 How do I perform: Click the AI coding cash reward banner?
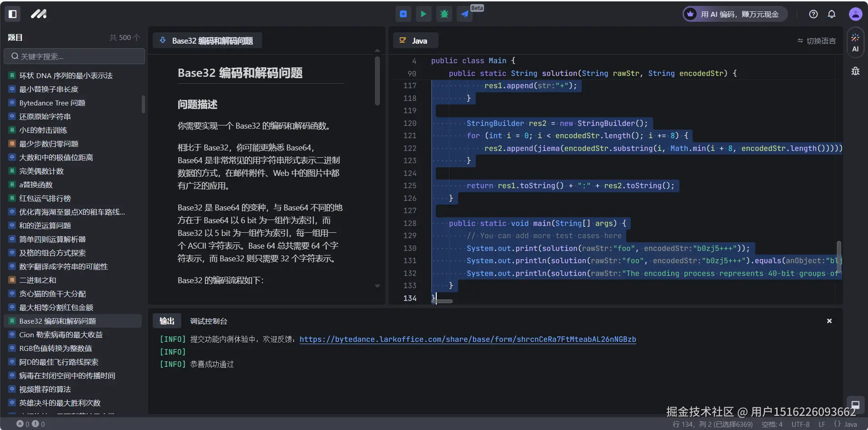coord(735,14)
